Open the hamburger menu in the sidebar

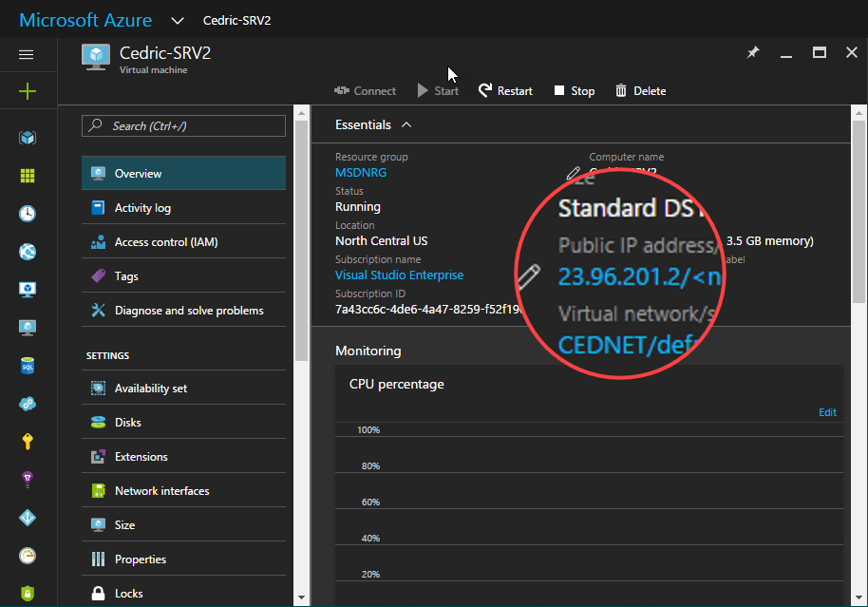click(x=26, y=54)
